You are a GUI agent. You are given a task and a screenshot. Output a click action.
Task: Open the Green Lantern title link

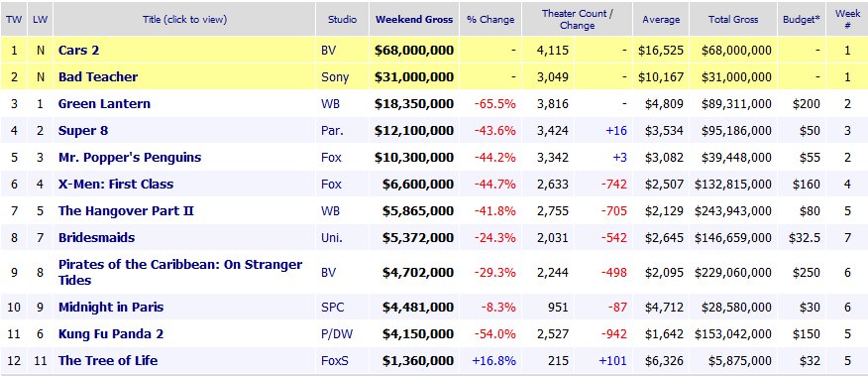(104, 104)
